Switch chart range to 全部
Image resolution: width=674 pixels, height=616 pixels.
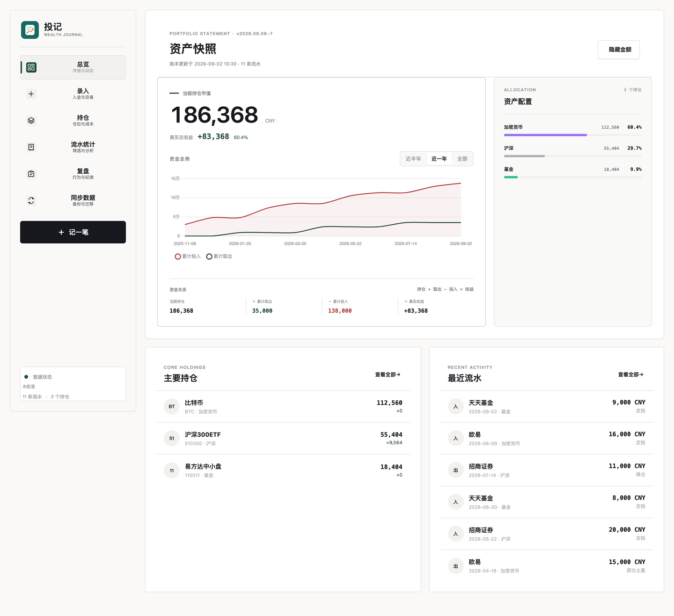pos(462,159)
